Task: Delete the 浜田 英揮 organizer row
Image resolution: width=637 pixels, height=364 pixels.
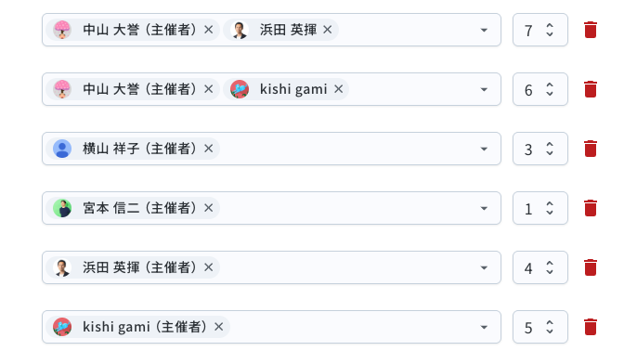Action: tap(591, 267)
